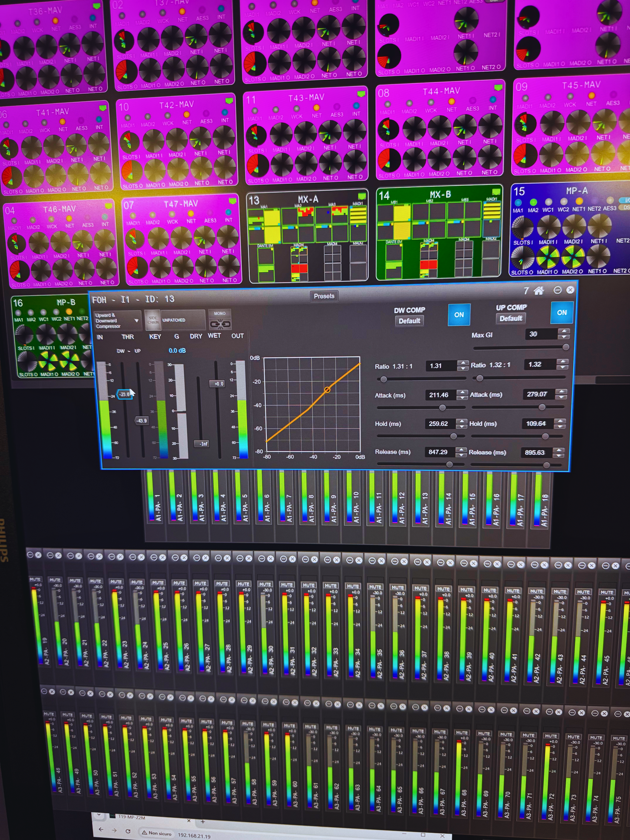This screenshot has width=630, height=840.
Task: Click DW COMP Default button
Action: coord(409,321)
